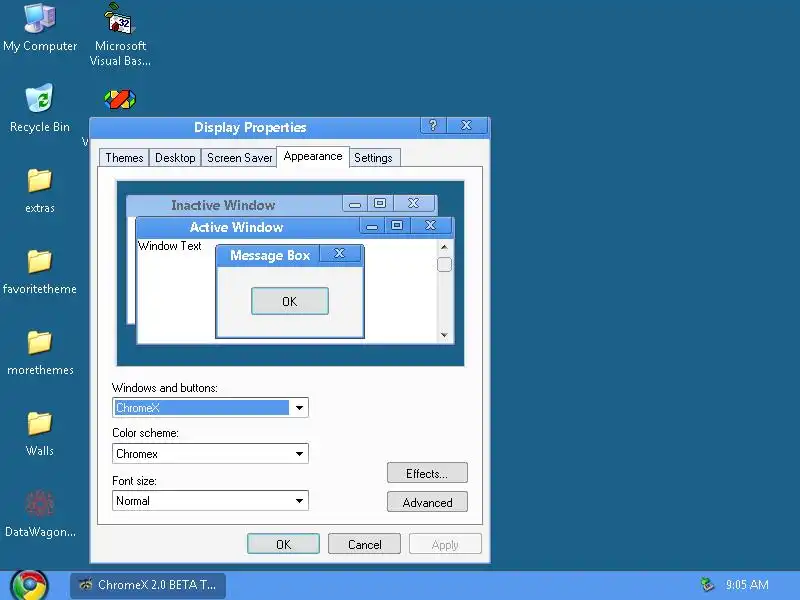Switch to the Settings tab
This screenshot has height=600, width=800.
(373, 158)
